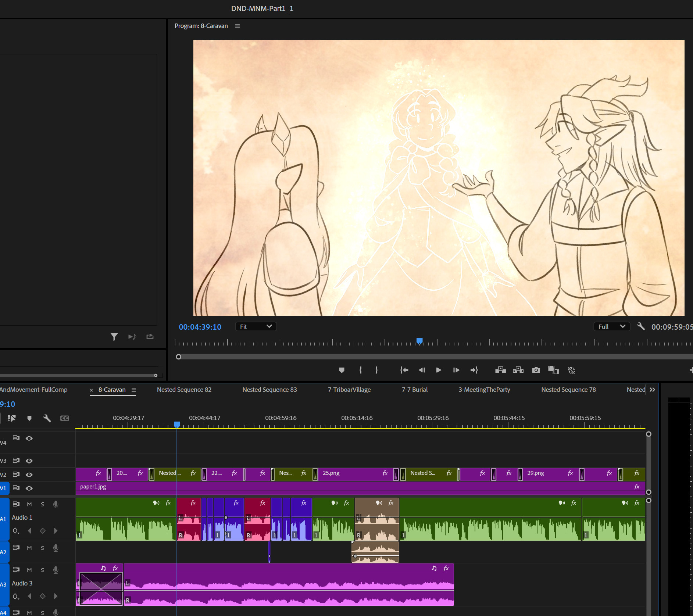Click the Add Marker button in Program monitor
The image size is (693, 616).
(x=342, y=370)
